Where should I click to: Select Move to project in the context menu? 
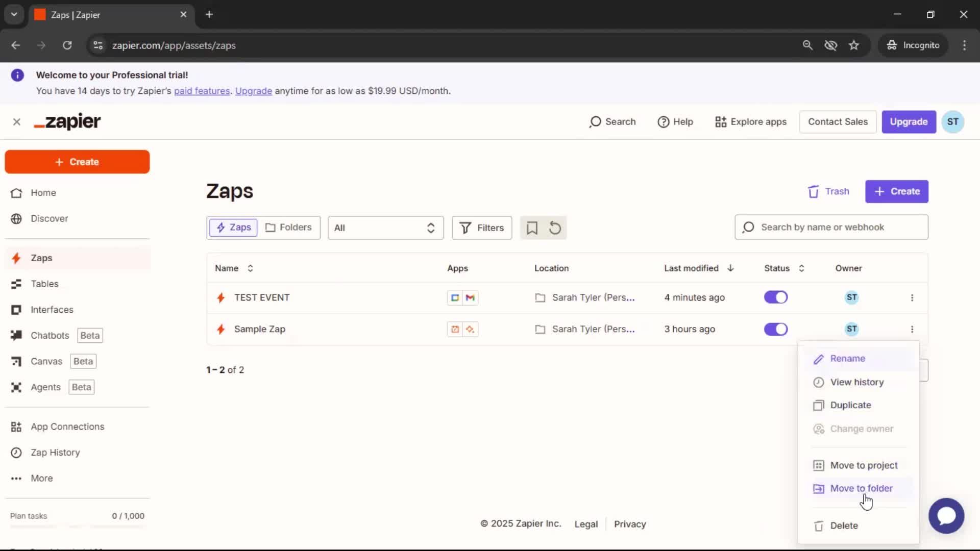[x=859, y=465]
